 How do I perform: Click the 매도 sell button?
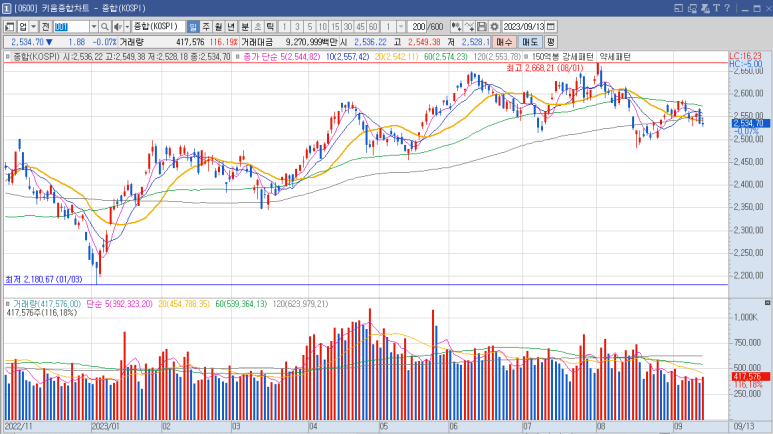(x=530, y=42)
